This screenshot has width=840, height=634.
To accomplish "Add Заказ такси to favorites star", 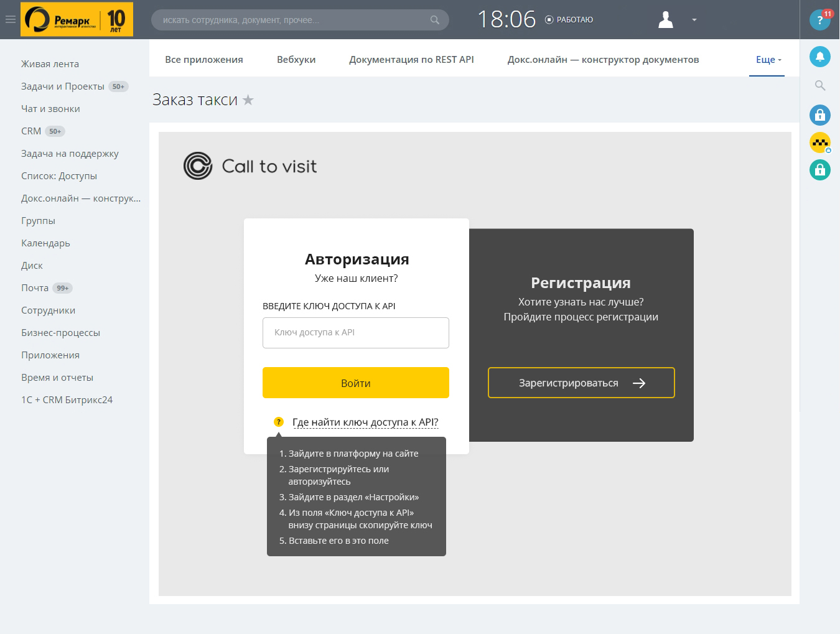I will [x=248, y=100].
